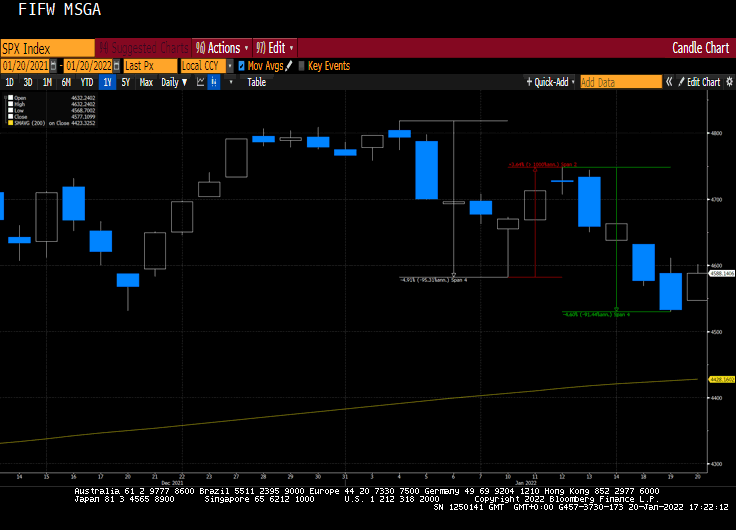Click the Add Data input box

click(621, 82)
